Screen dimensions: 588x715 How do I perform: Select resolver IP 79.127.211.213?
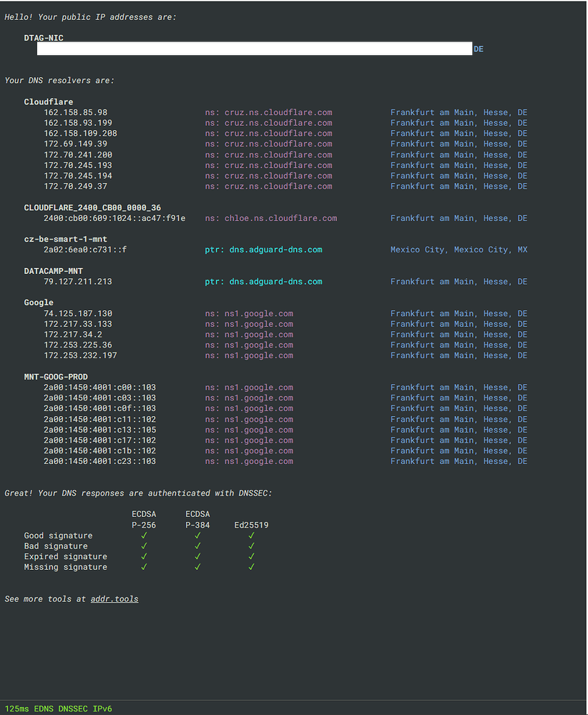pos(78,281)
